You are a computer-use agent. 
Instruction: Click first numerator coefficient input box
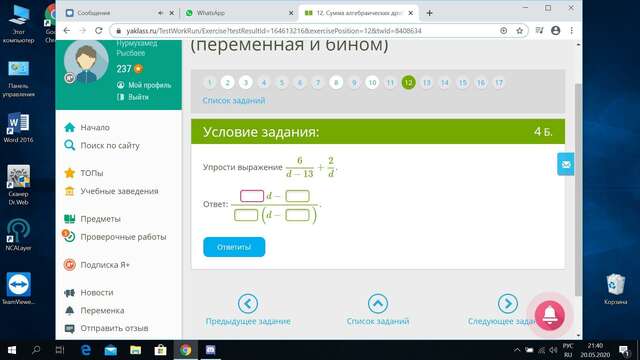(x=252, y=196)
